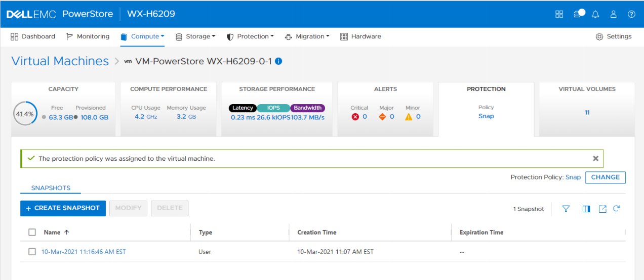This screenshot has width=644, height=280.
Task: Click the Creation Time column header
Action: (x=317, y=232)
